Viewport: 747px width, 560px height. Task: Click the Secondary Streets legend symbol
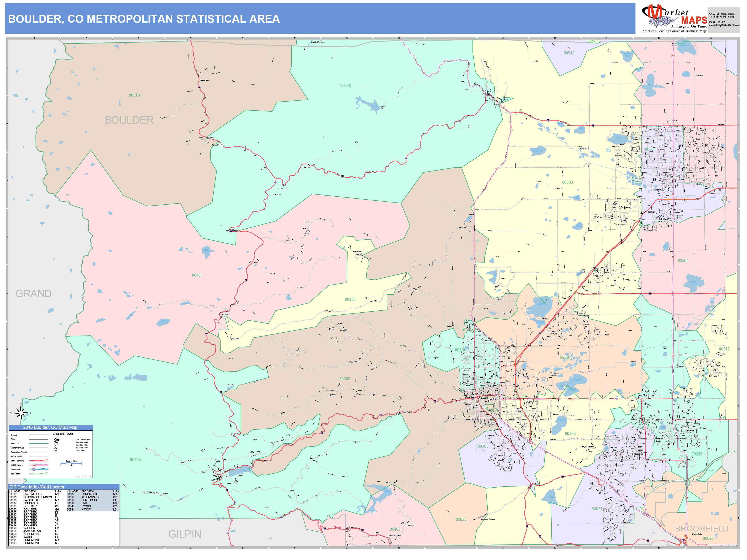pyautogui.click(x=38, y=452)
